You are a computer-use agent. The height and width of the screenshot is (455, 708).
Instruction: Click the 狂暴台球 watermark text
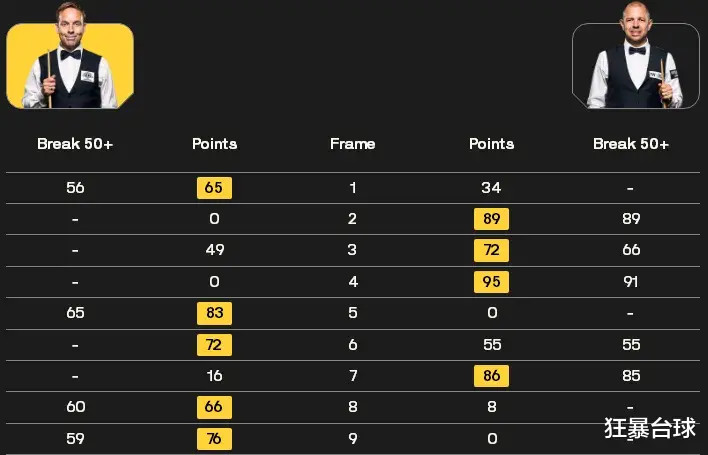coord(649,429)
